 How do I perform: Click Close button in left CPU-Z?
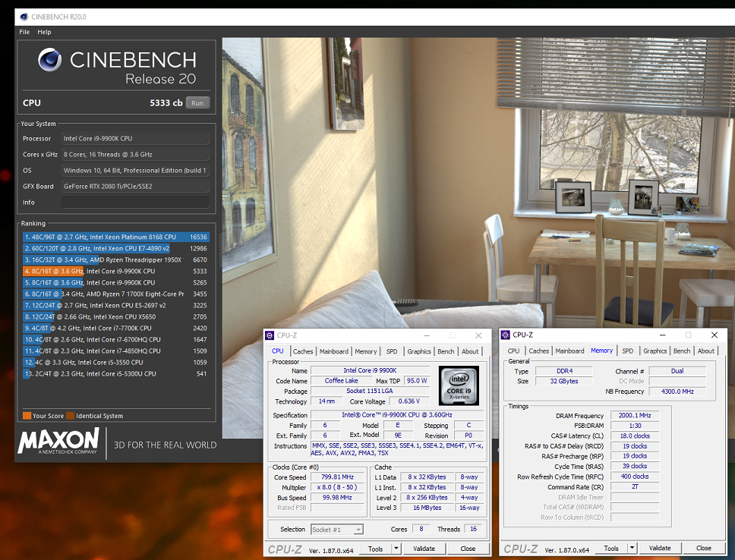(x=468, y=549)
